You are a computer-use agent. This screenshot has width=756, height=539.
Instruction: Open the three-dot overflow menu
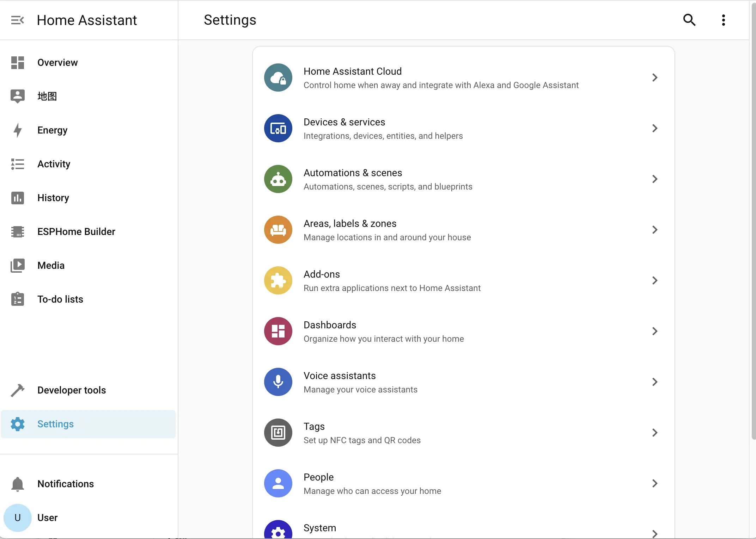(x=723, y=20)
